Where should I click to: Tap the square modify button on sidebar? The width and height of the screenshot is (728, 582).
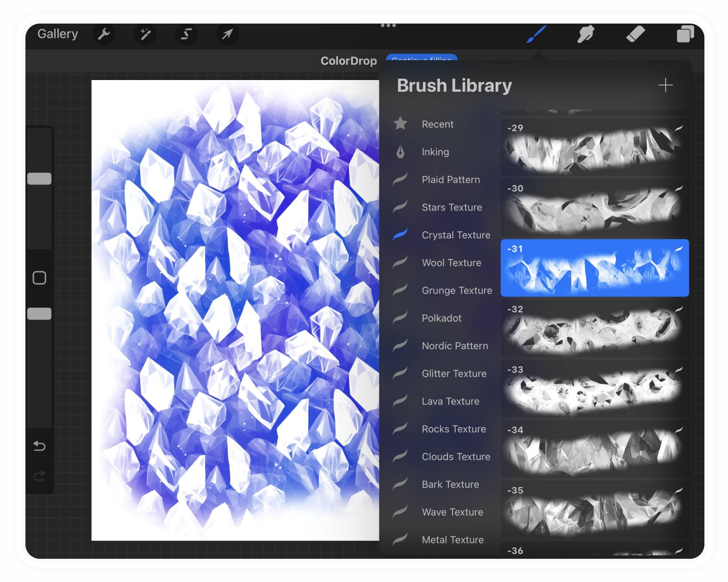pyautogui.click(x=39, y=278)
